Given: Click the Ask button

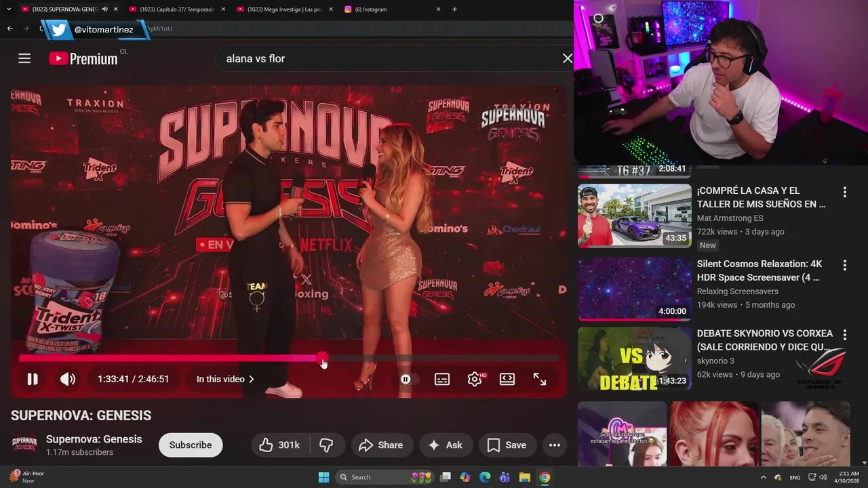Looking at the screenshot, I should 445,445.
